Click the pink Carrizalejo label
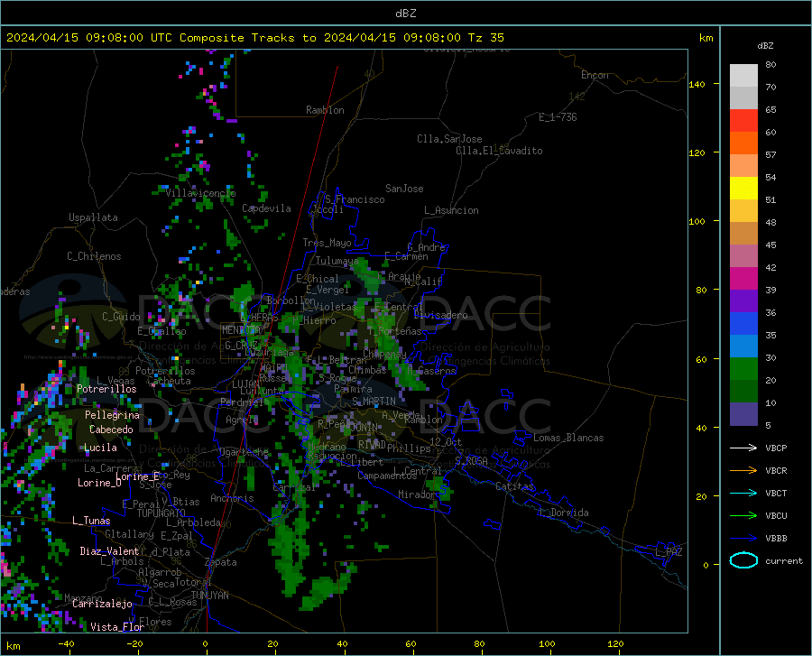Screen dimensions: 812x656 pyautogui.click(x=102, y=604)
